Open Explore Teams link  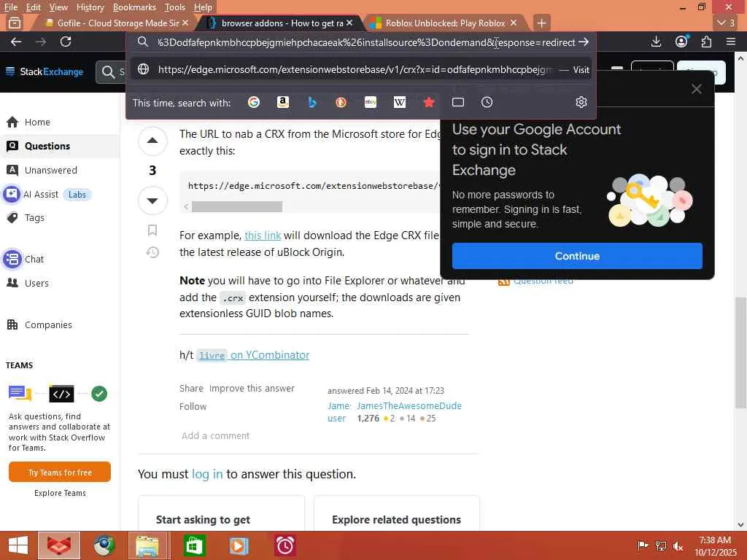point(60,494)
